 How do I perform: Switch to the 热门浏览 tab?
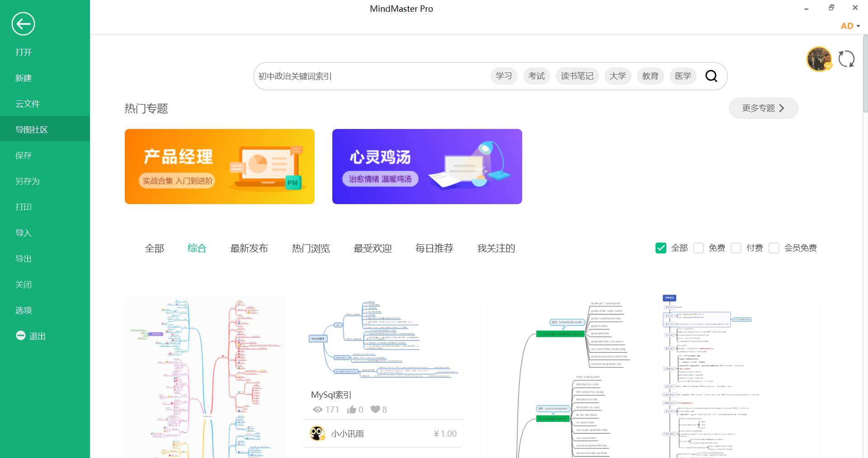pos(311,248)
